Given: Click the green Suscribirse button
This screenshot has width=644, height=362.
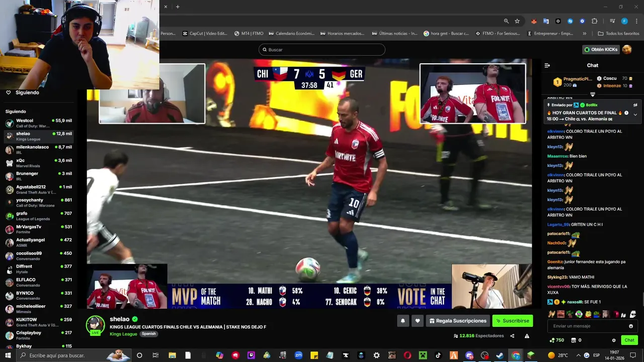Looking at the screenshot, I should (x=512, y=321).
